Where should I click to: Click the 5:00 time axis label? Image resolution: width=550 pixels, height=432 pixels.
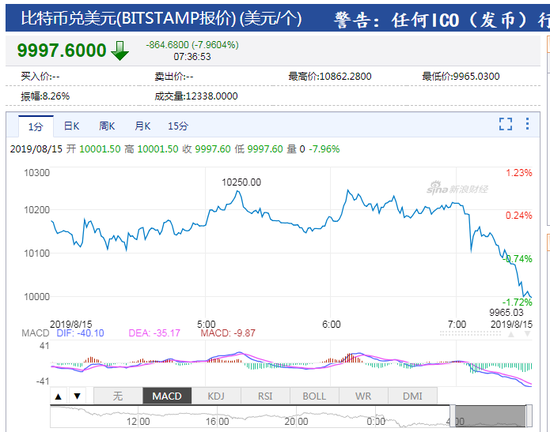206,324
